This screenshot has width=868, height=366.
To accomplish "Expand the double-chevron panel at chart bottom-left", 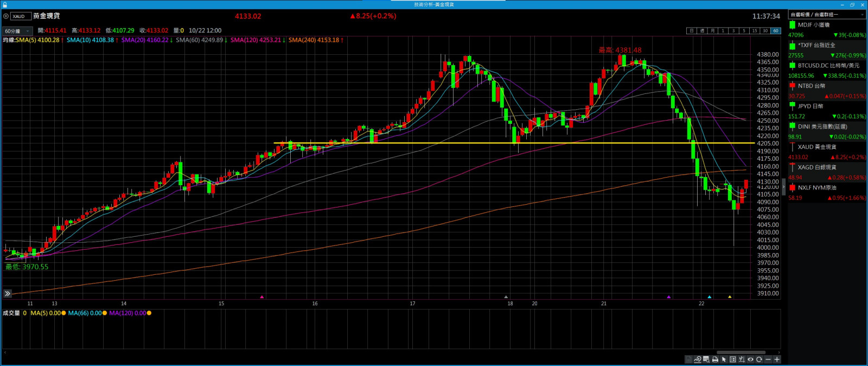I will 8,293.
